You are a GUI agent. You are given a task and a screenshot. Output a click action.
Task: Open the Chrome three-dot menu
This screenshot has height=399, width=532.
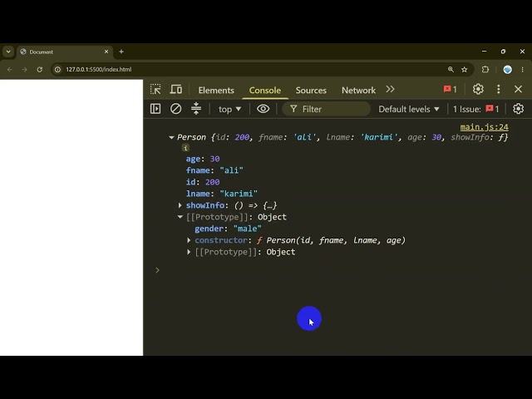(x=523, y=70)
